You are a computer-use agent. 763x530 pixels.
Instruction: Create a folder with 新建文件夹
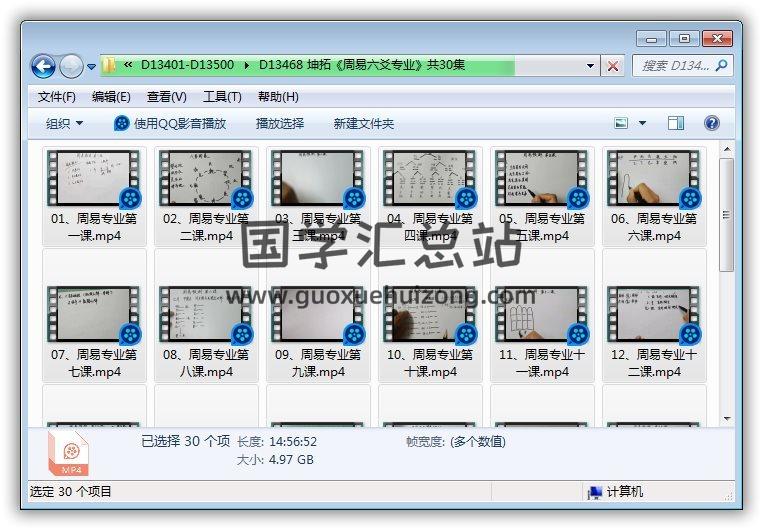pos(363,124)
